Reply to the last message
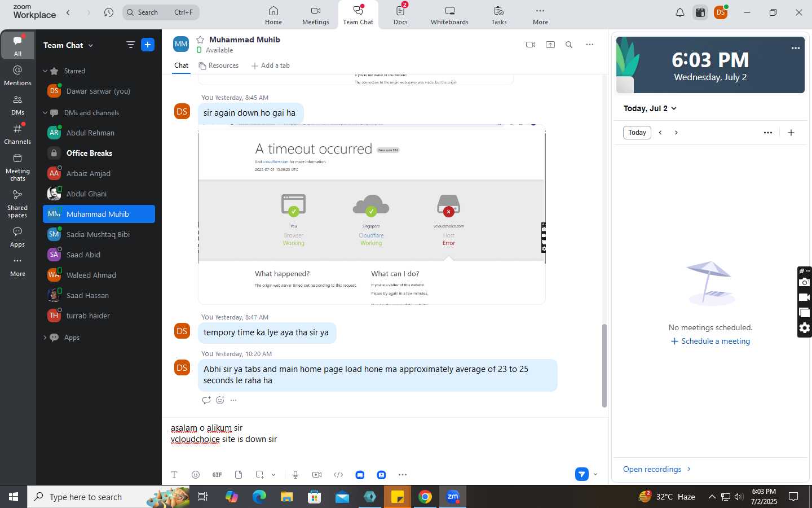The height and width of the screenshot is (508, 812). pyautogui.click(x=206, y=400)
